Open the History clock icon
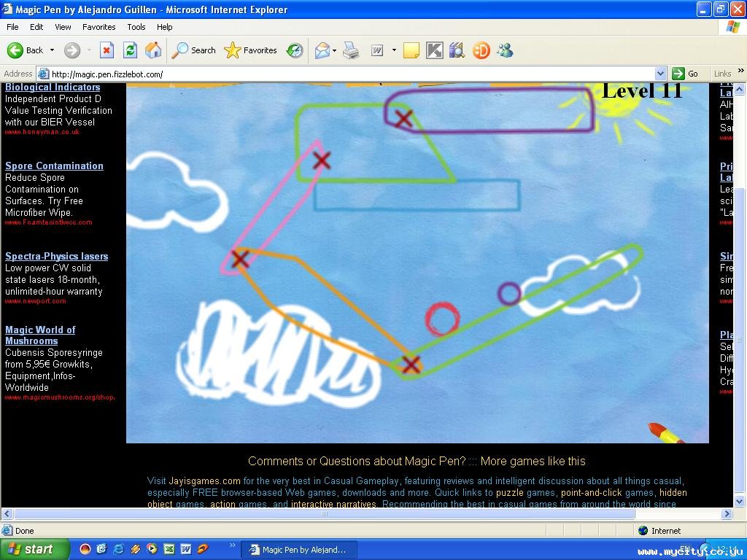Viewport: 747px width, 560px height. click(295, 50)
